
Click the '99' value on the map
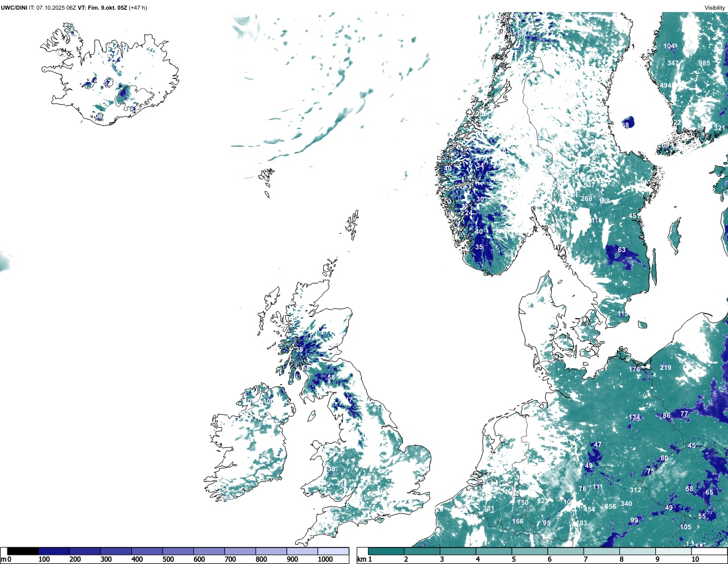[634, 520]
